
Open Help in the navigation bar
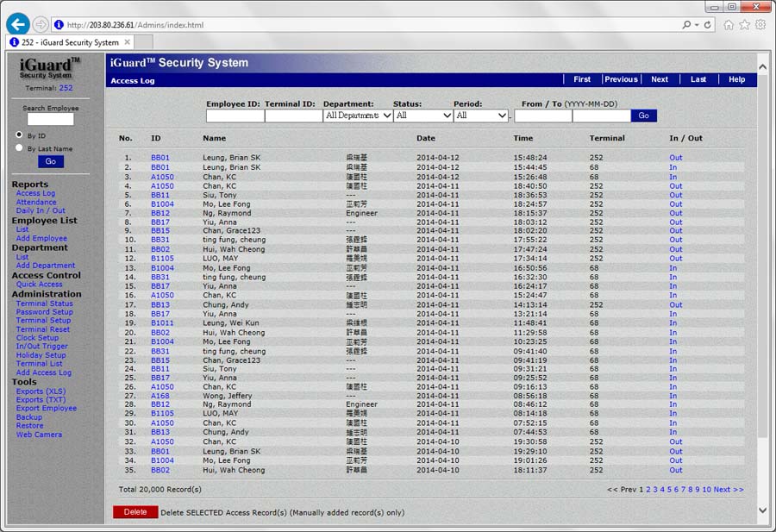pyautogui.click(x=737, y=79)
